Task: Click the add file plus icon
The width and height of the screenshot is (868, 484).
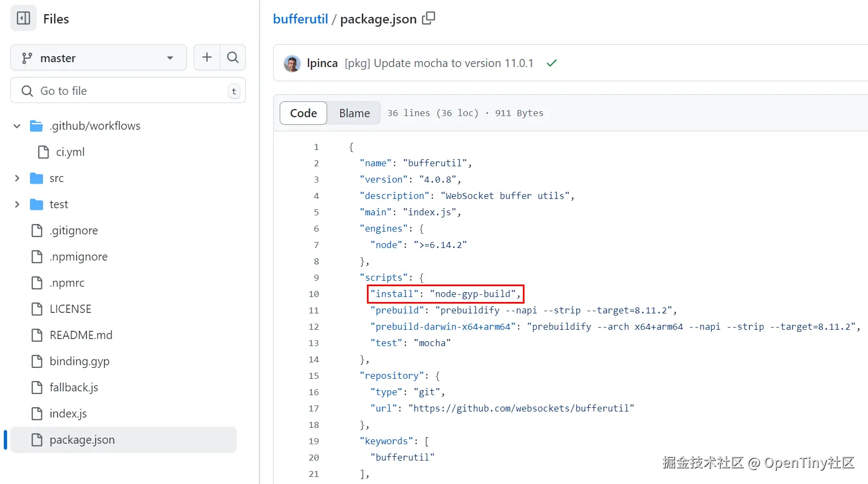Action: [x=207, y=57]
